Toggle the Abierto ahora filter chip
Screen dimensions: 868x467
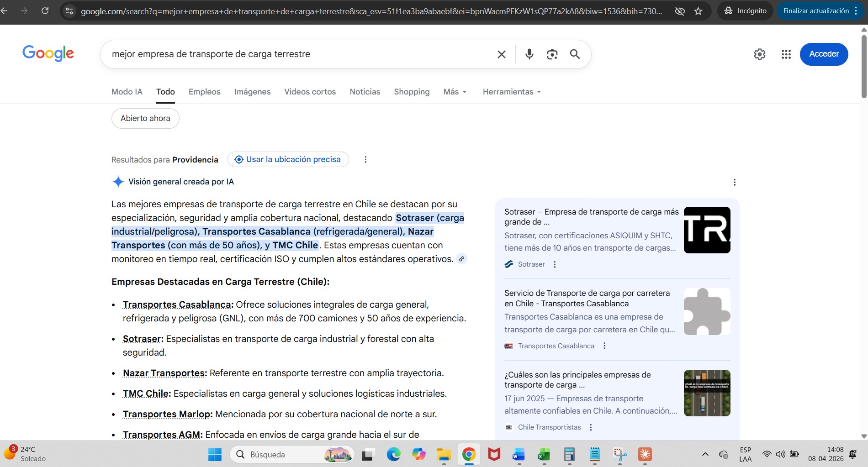coord(145,118)
